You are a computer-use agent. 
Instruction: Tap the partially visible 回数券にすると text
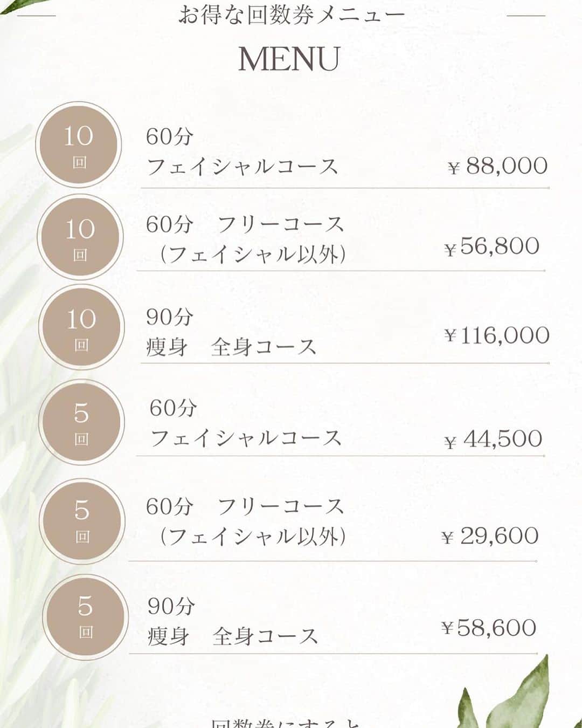tap(286, 723)
